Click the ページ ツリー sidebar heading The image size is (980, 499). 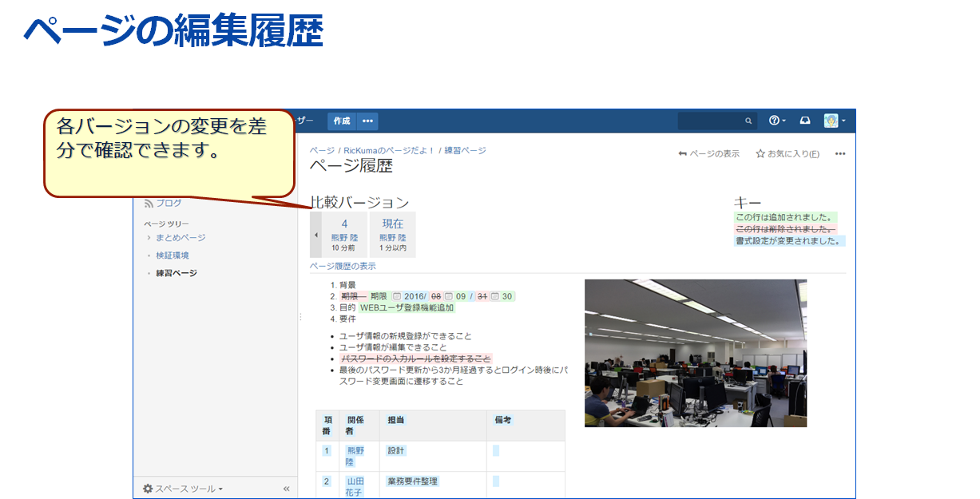pos(167,224)
